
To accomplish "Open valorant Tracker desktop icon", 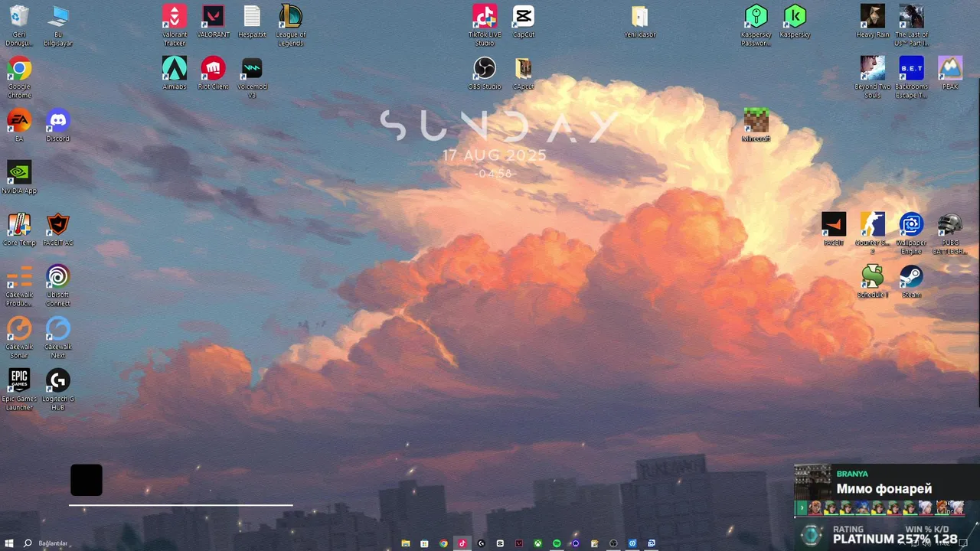I will [175, 25].
